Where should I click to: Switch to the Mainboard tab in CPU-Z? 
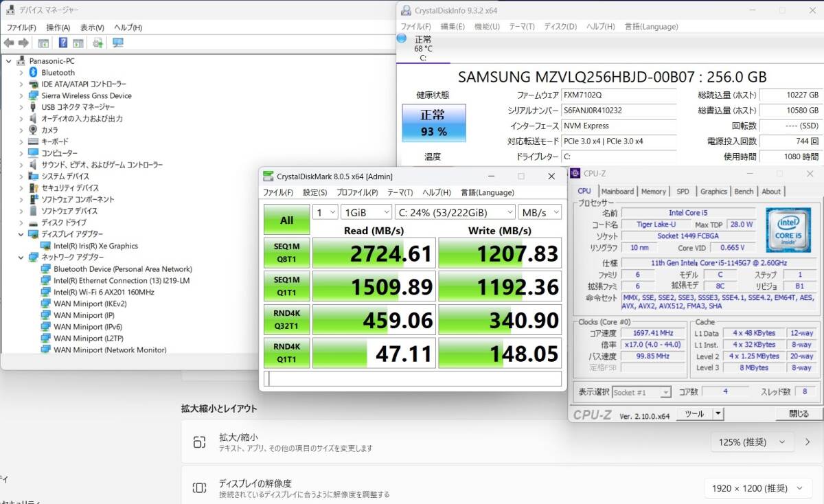tap(617, 192)
